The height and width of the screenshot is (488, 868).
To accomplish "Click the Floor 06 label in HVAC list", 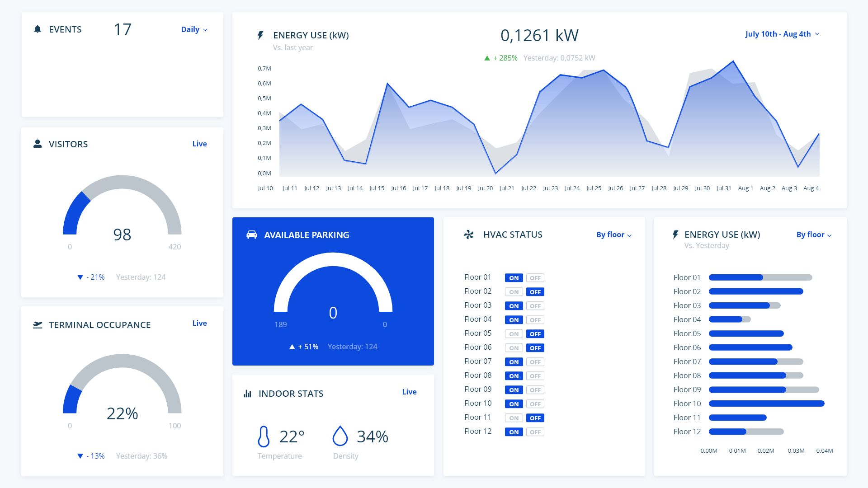I will coord(478,347).
